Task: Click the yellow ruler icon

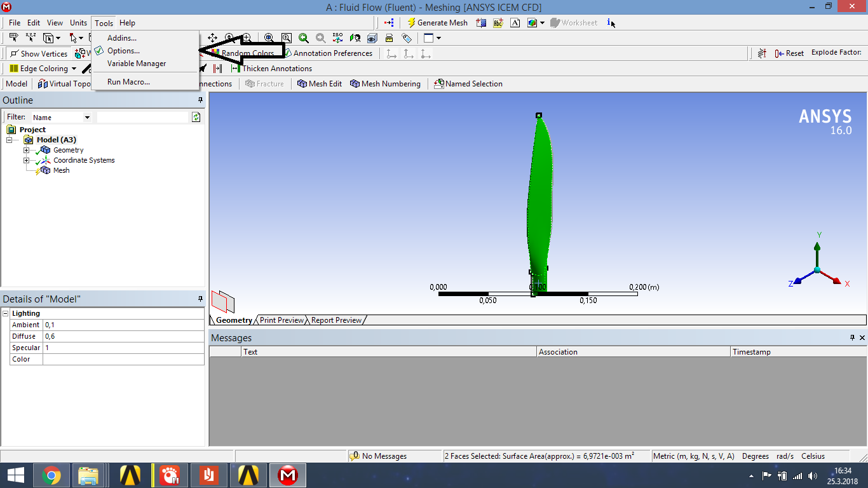Action: 390,38
